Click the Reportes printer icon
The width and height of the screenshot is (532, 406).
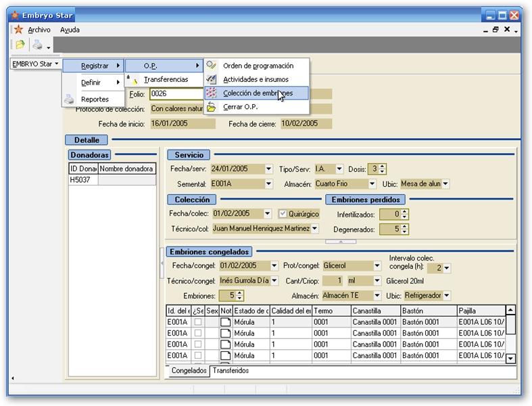pos(69,99)
